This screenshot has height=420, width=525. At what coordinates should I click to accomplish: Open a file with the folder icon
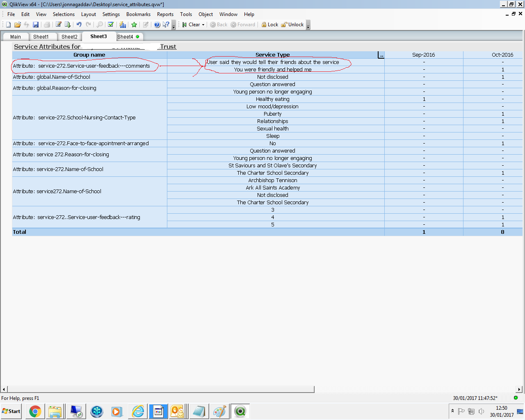pyautogui.click(x=17, y=25)
